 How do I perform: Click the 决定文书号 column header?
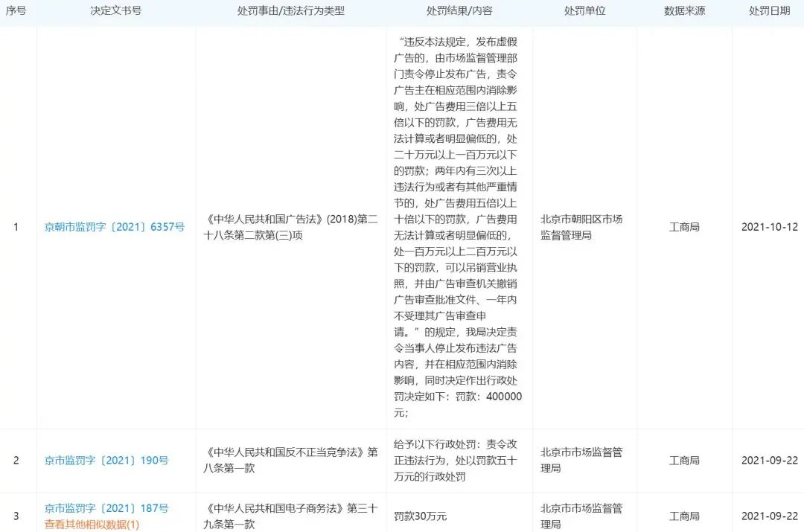[116, 10]
